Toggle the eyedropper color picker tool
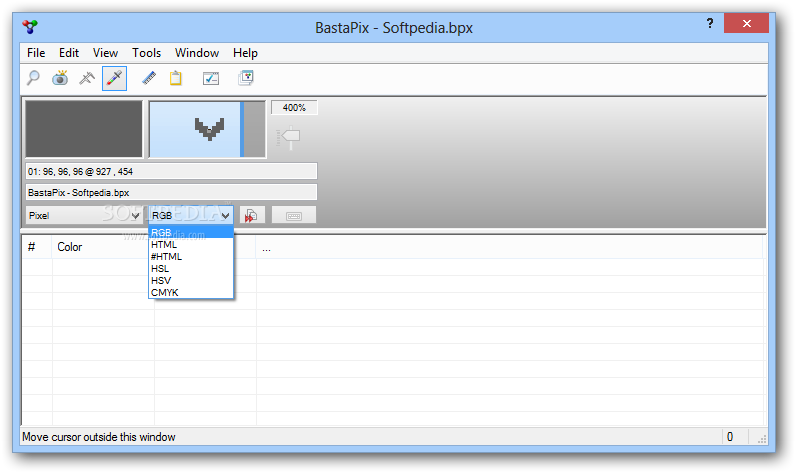Viewport: 796px width, 473px height. [x=114, y=78]
